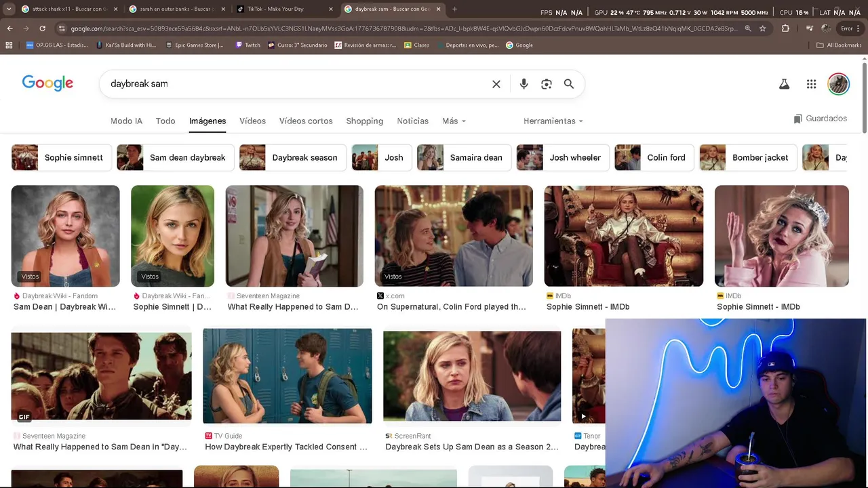868x488 pixels.
Task: Open the Google apps grid
Action: [x=811, y=84]
